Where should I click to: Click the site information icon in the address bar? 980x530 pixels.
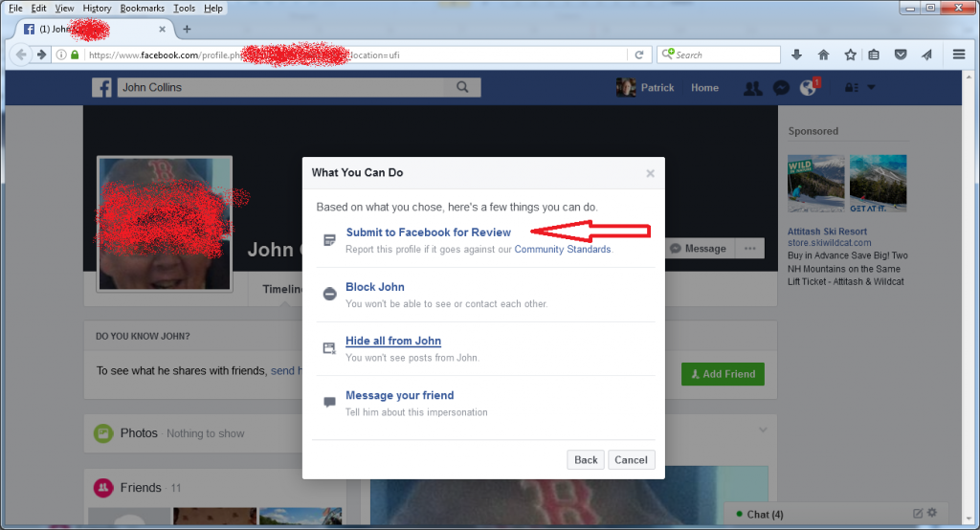[61, 55]
